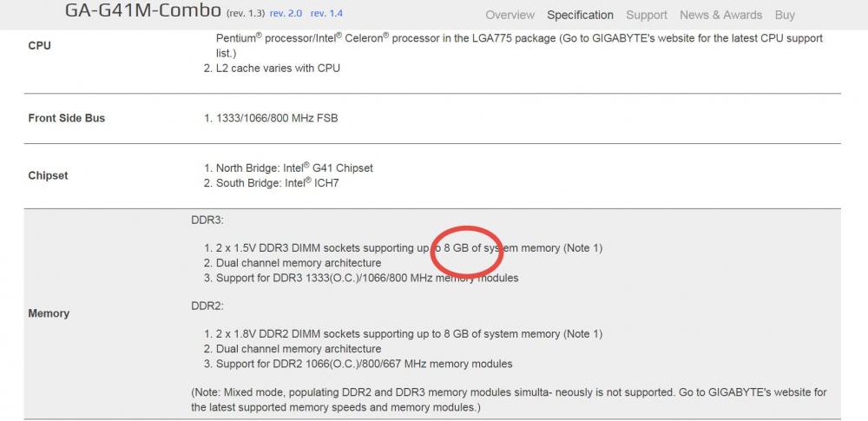
Task: Click the DDR3: subheading
Action: point(207,220)
